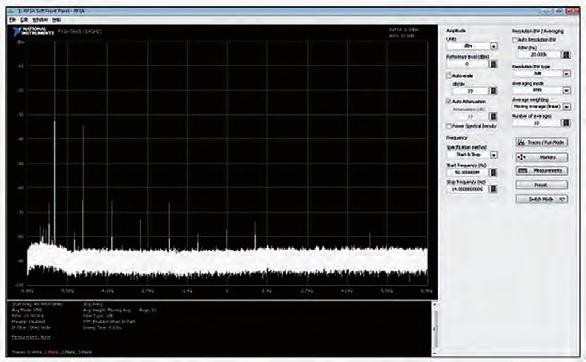Open the third menu bar item
The image size is (586, 362).
40,20
